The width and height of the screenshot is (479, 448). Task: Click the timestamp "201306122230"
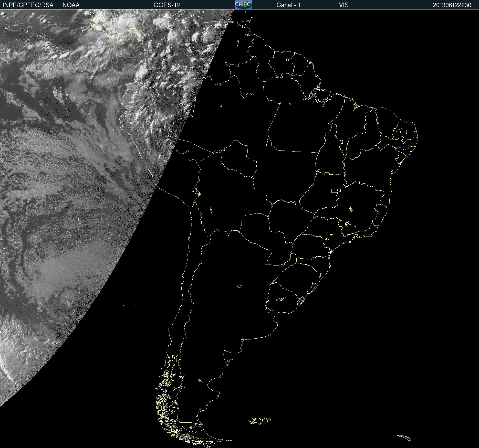click(x=452, y=5)
